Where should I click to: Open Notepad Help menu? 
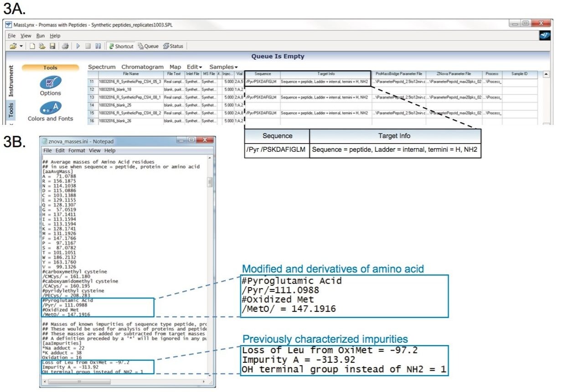tap(109, 150)
